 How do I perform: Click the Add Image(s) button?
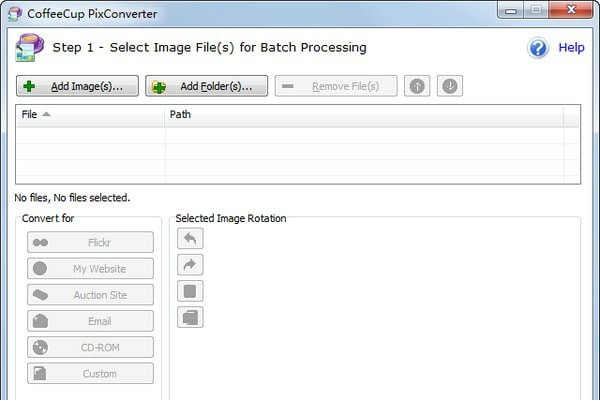[x=76, y=86]
